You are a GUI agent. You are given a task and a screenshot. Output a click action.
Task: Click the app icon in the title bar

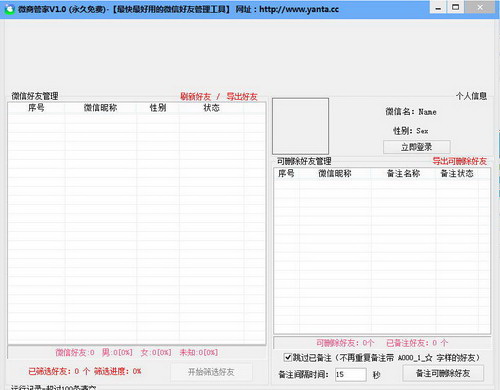pyautogui.click(x=10, y=9)
